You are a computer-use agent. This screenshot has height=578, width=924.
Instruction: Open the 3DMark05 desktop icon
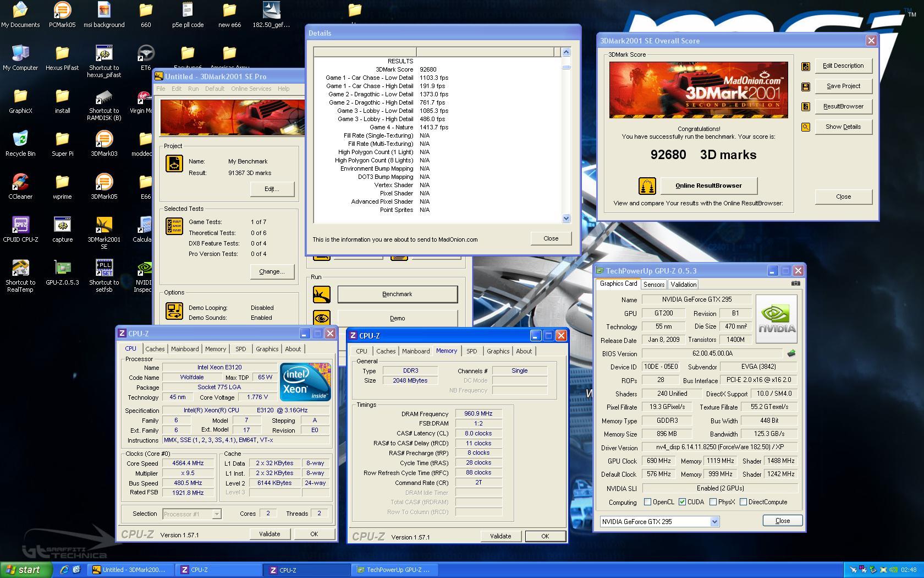click(x=104, y=186)
